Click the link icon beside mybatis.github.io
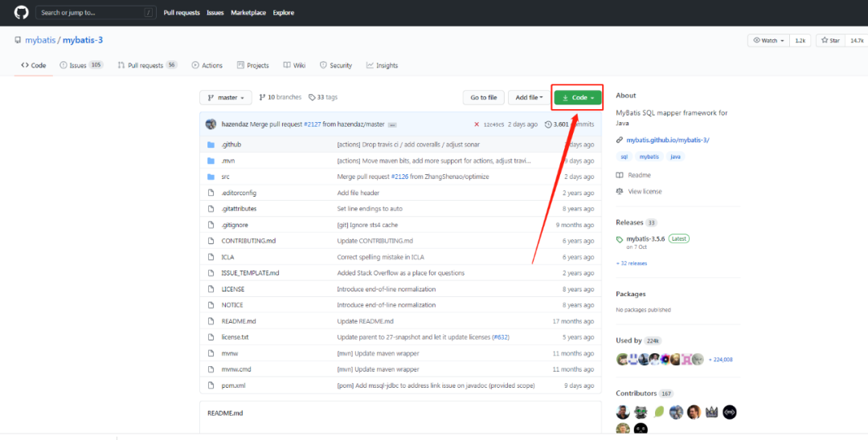 tap(620, 141)
